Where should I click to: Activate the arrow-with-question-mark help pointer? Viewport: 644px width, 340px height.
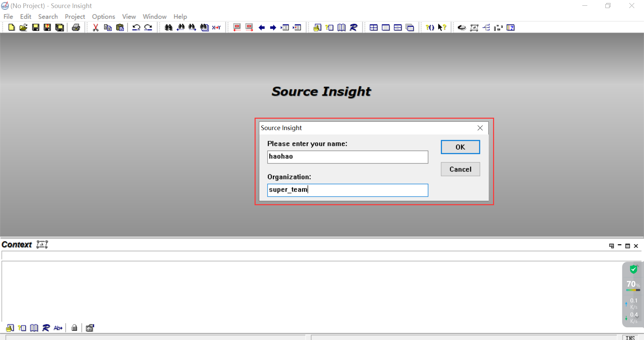(x=442, y=27)
